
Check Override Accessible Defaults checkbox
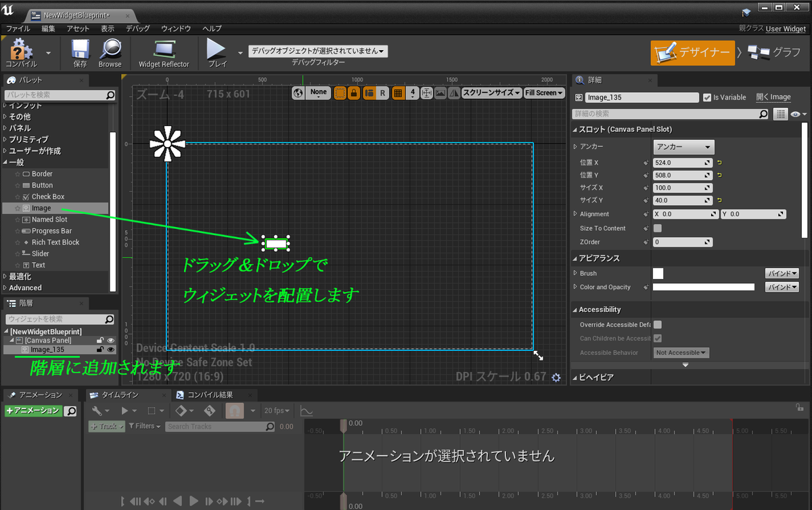tap(657, 324)
